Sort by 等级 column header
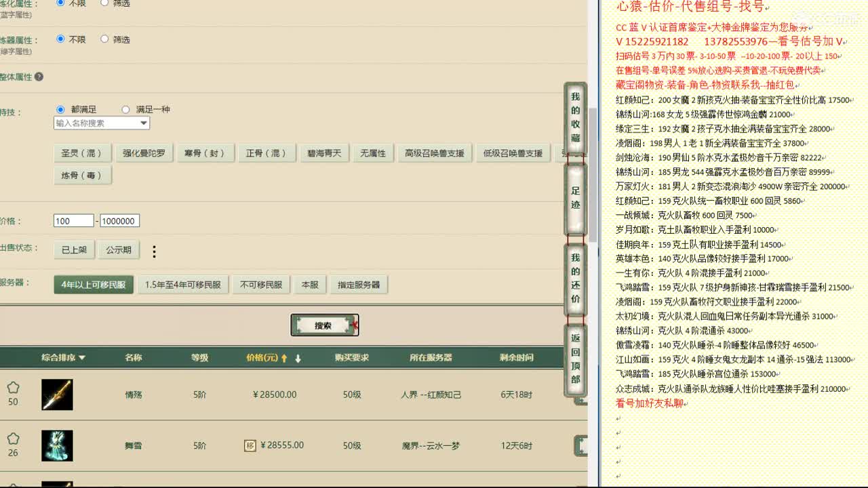 coord(199,357)
